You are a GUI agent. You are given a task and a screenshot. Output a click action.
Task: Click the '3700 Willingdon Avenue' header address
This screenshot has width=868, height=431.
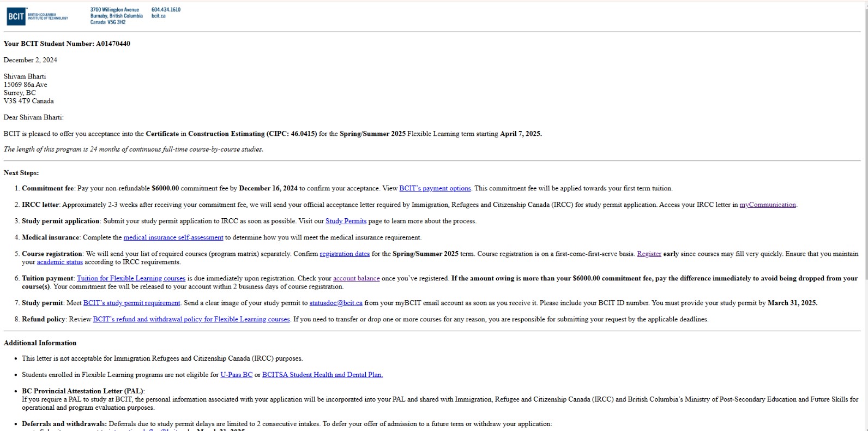click(x=114, y=10)
